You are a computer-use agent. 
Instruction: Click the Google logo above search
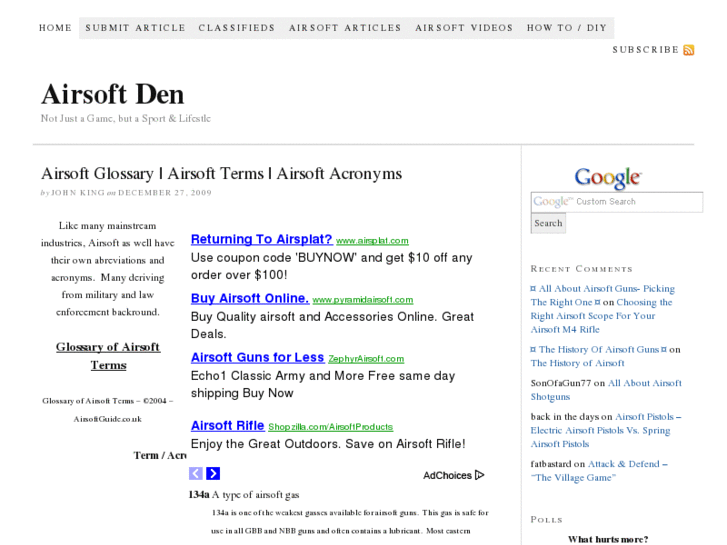click(608, 178)
